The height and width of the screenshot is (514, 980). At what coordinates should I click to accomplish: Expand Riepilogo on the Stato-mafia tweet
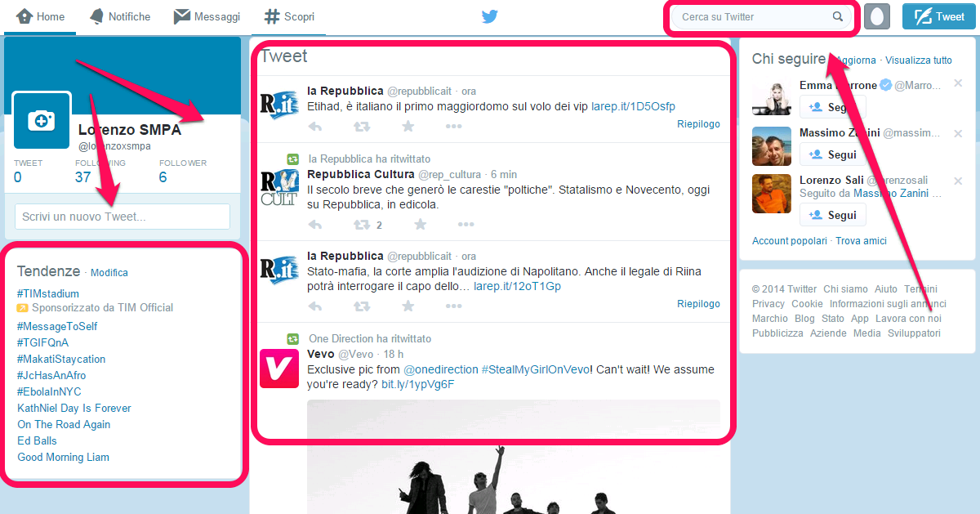coord(698,304)
